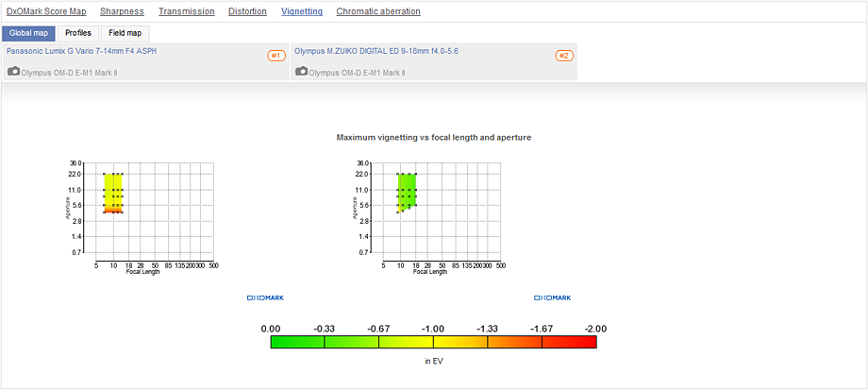Viewport: 868px width, 390px height.
Task: Click camera icon under Olympus M.ZUIKO lens
Action: click(302, 72)
